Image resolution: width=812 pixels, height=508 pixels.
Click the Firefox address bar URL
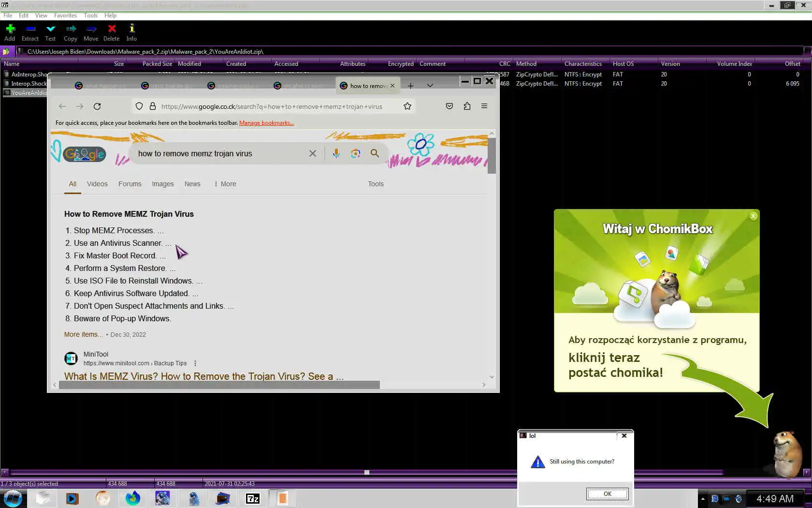272,106
